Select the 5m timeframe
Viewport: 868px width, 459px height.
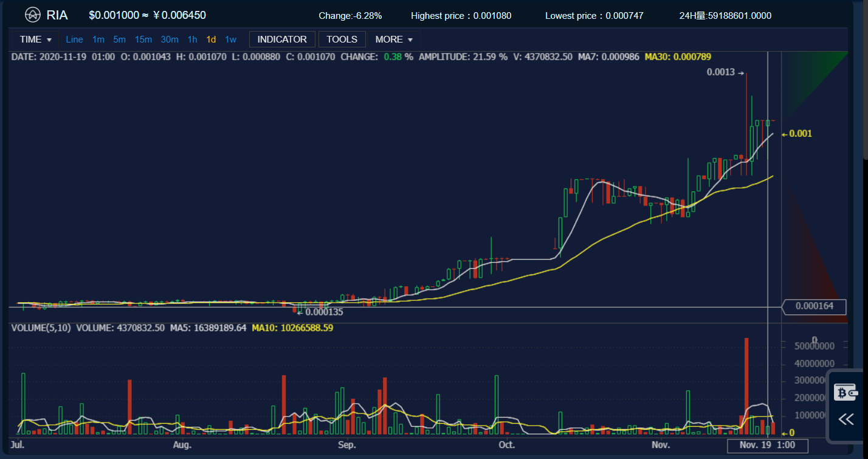(x=119, y=40)
